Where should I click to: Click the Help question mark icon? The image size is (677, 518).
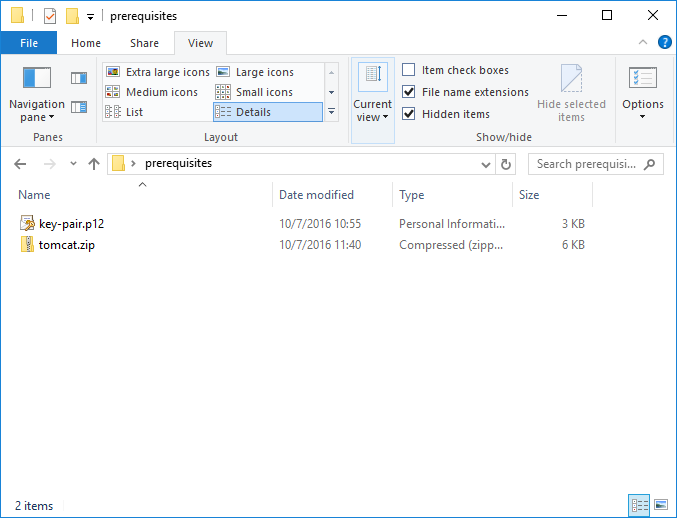click(x=663, y=43)
